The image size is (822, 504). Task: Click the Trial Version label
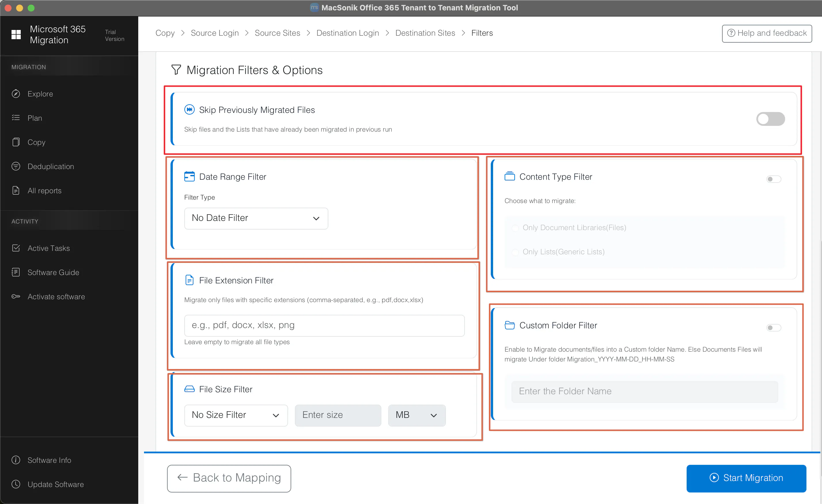pyautogui.click(x=114, y=35)
